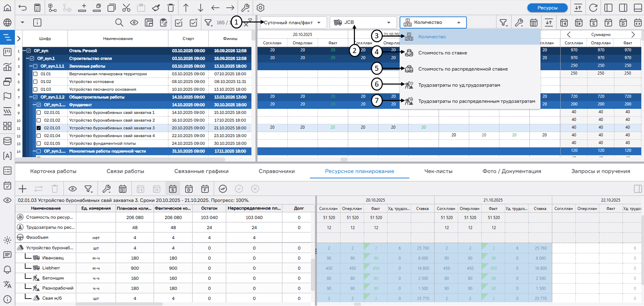Screen dimensions: 644x306
Task: Click the scissors cut icon
Action: 126,8
